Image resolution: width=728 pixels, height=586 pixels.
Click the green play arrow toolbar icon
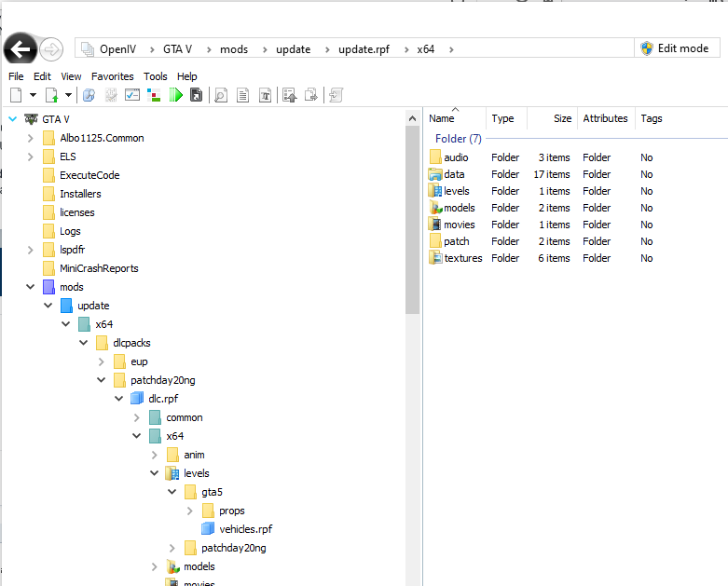pos(175,95)
